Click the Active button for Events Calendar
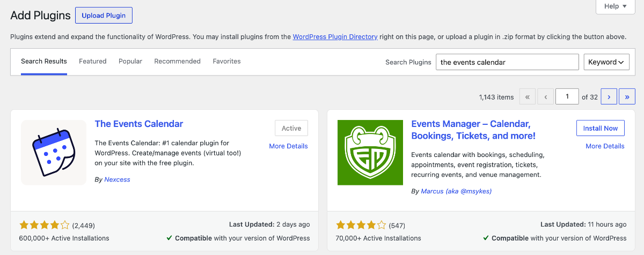Viewport: 644px width, 255px height. (x=291, y=128)
